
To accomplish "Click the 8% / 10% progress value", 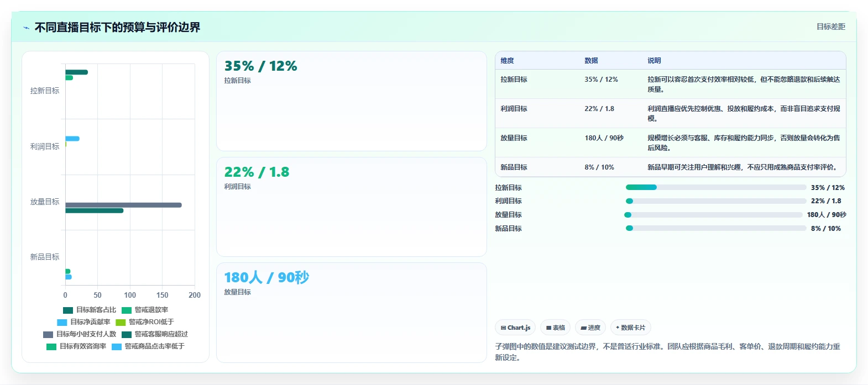I will click(x=826, y=229).
